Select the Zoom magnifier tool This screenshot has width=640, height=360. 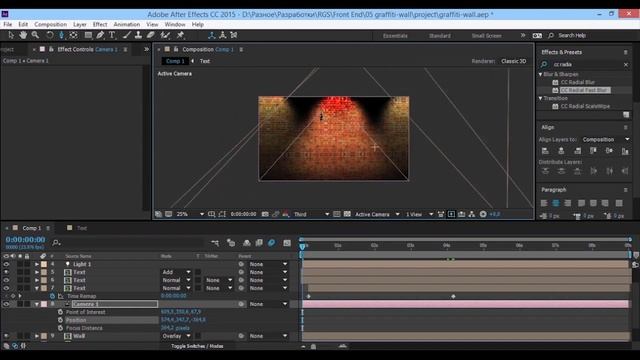(x=36, y=35)
